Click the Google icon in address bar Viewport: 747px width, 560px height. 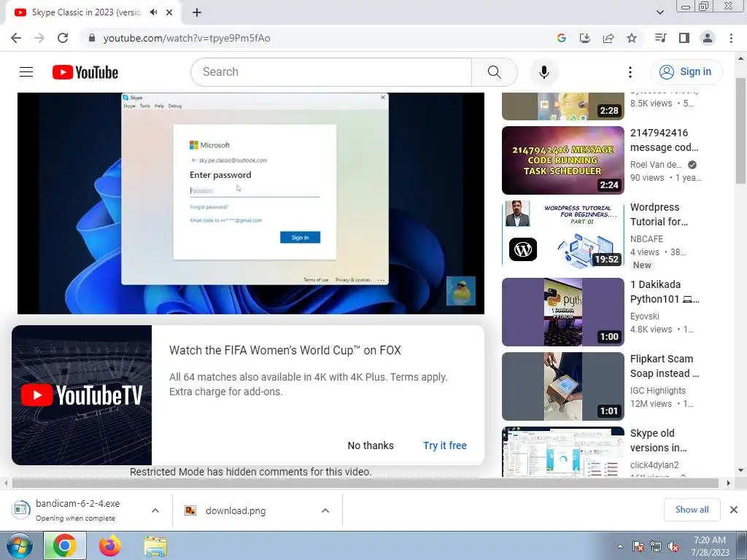561,38
